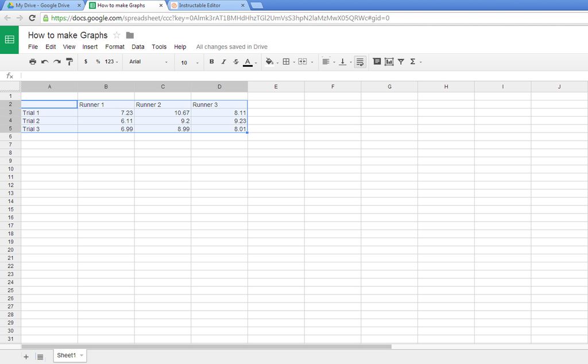Toggle italic formatting

(x=223, y=61)
